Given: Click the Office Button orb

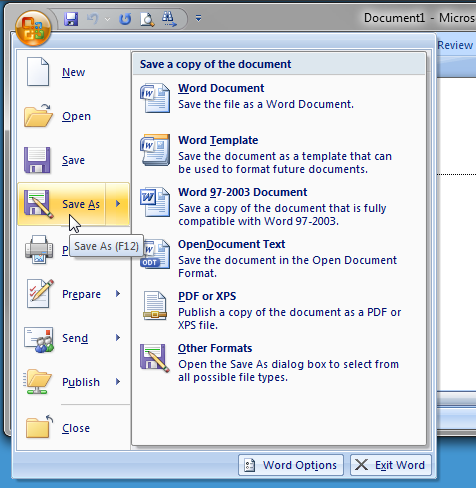Looking at the screenshot, I should point(33,28).
